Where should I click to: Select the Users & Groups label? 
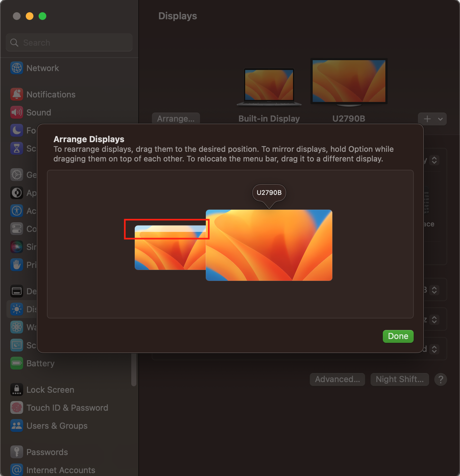pyautogui.click(x=57, y=426)
